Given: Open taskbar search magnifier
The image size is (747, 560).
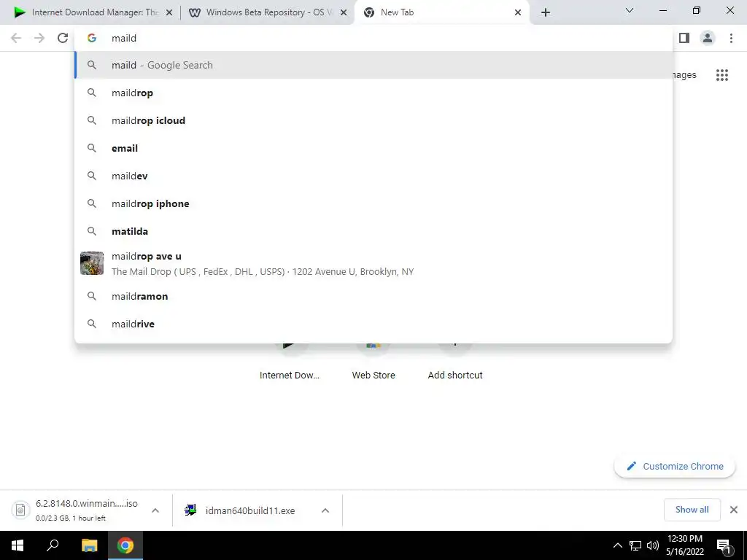Looking at the screenshot, I should click(x=53, y=545).
